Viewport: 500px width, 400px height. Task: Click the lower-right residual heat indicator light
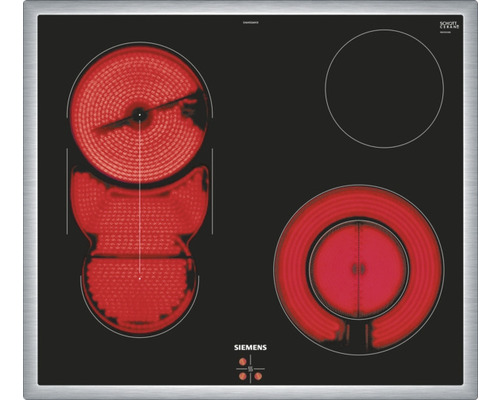(x=258, y=377)
